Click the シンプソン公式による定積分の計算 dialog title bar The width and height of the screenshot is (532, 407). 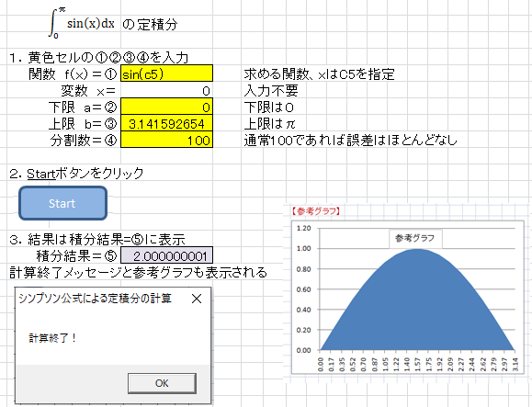[x=102, y=299]
